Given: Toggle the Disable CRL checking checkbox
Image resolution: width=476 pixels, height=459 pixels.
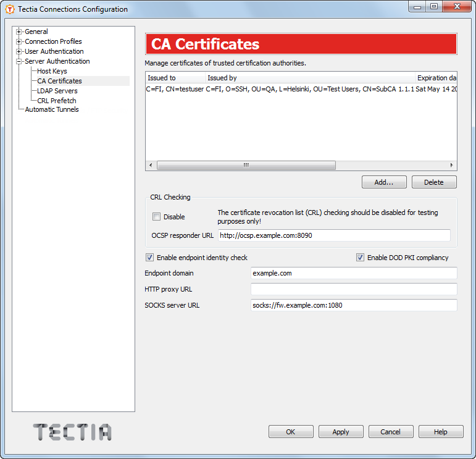Looking at the screenshot, I should pyautogui.click(x=156, y=217).
